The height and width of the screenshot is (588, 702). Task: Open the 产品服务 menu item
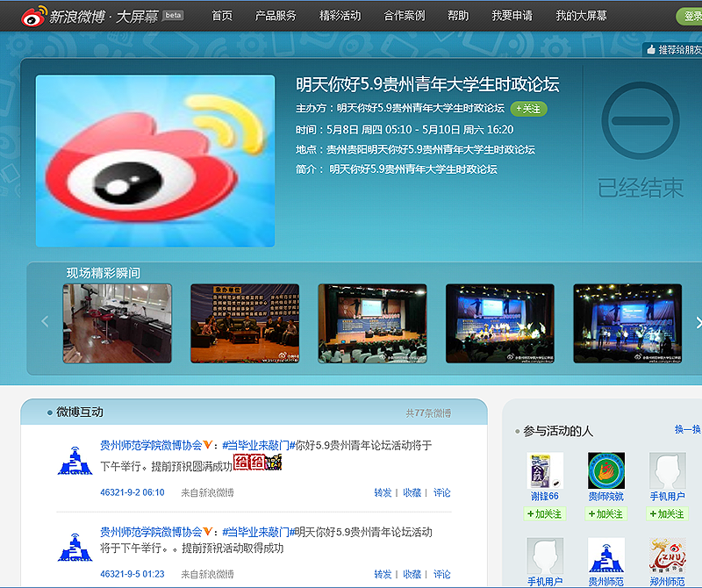276,16
